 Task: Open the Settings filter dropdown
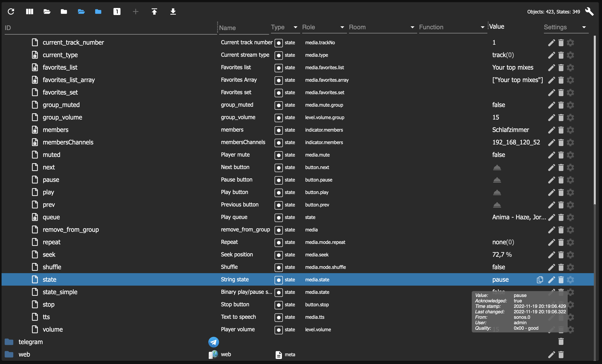tap(566, 27)
